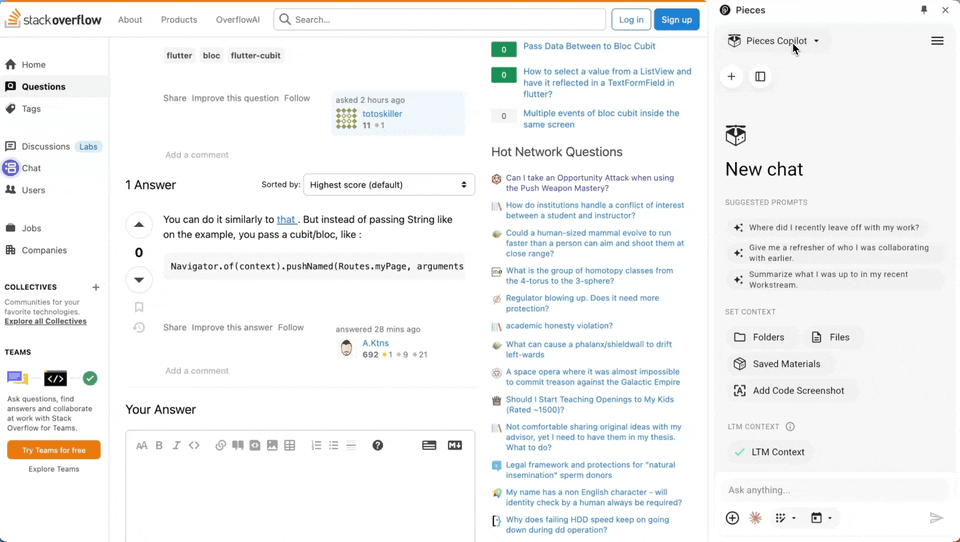Screen dimensions: 960x542
Task: Click the 'Ask anything...' chat input
Action: click(x=835, y=490)
